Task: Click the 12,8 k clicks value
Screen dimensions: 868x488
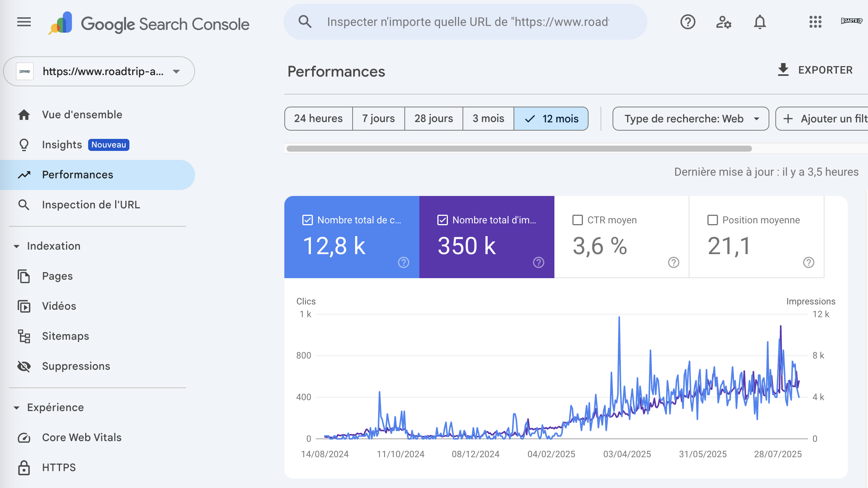Action: [334, 246]
